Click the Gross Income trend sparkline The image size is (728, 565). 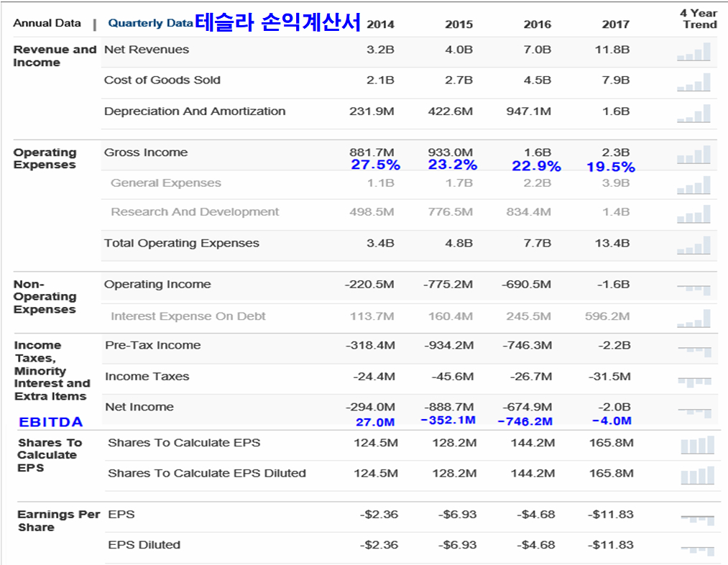pos(694,155)
